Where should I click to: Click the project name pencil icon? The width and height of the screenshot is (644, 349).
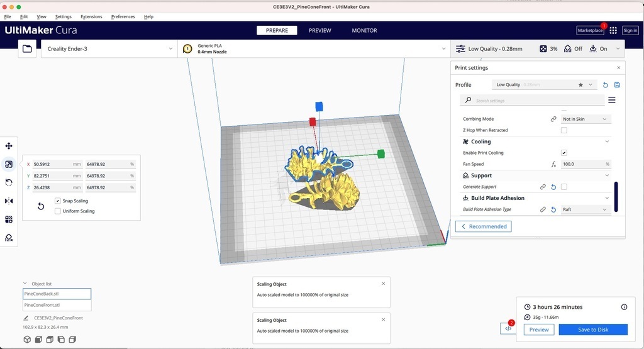pyautogui.click(x=26, y=318)
